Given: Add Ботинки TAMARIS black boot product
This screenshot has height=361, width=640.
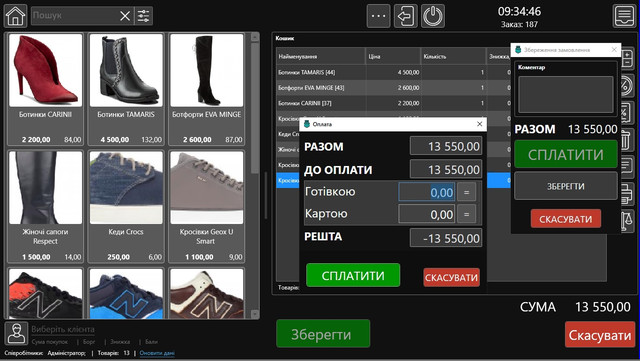Looking at the screenshot, I should point(126,89).
